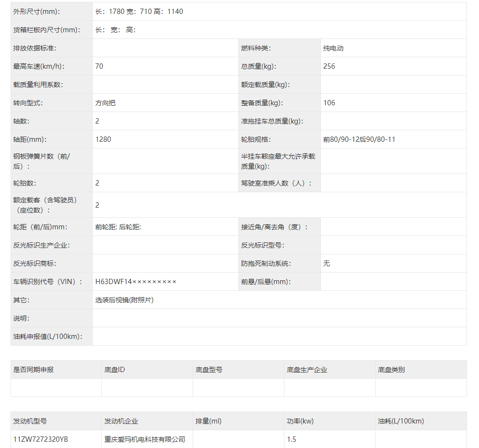
Task: Click the dimensions value 长：1780 宽：710 高：1140
Action: 139,12
